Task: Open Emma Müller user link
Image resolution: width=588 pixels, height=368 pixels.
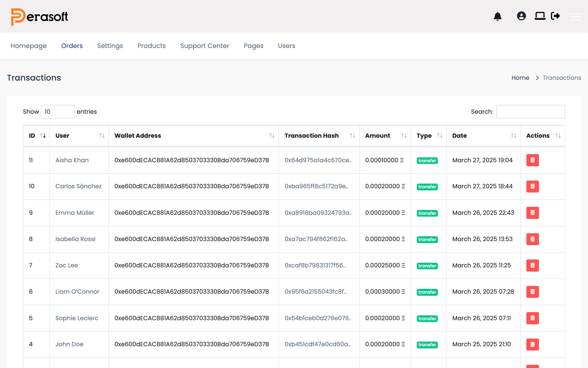Action: pyautogui.click(x=75, y=213)
